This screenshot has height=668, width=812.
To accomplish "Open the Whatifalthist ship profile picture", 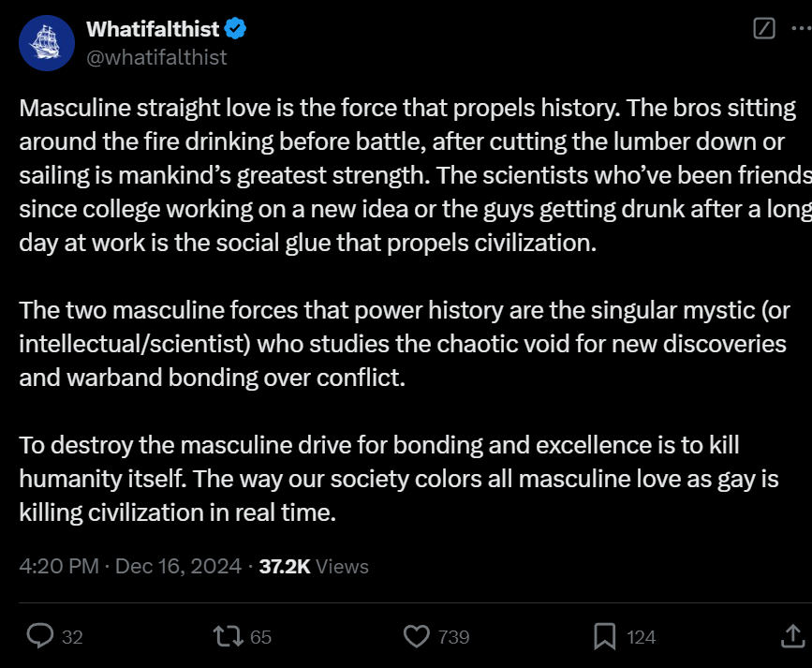I will click(x=47, y=43).
